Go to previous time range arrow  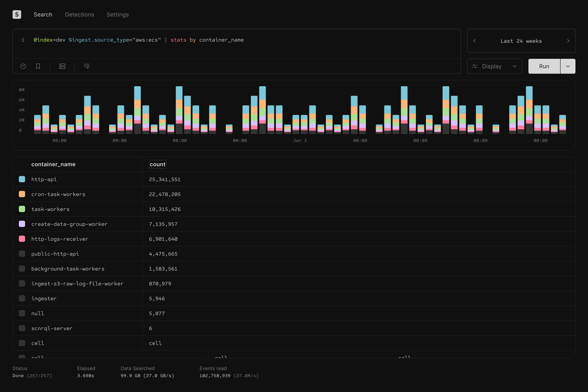(x=475, y=41)
